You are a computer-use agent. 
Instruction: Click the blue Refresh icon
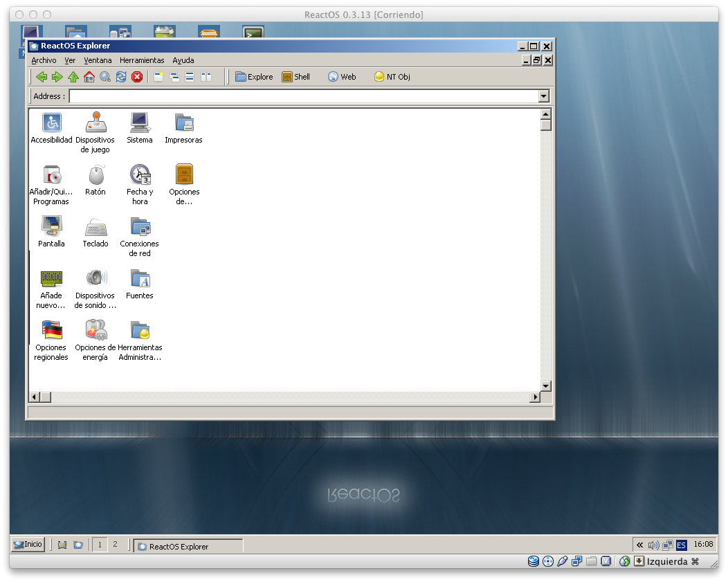pyautogui.click(x=121, y=77)
